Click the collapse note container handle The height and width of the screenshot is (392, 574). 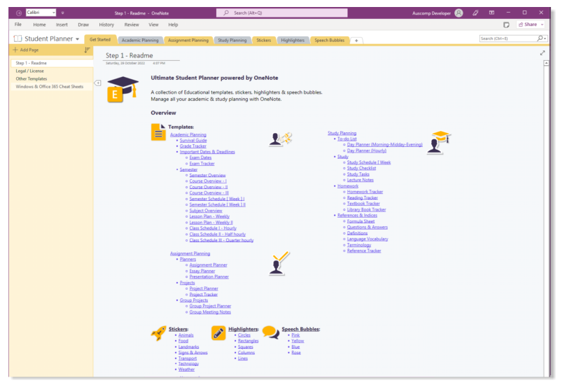98,83
